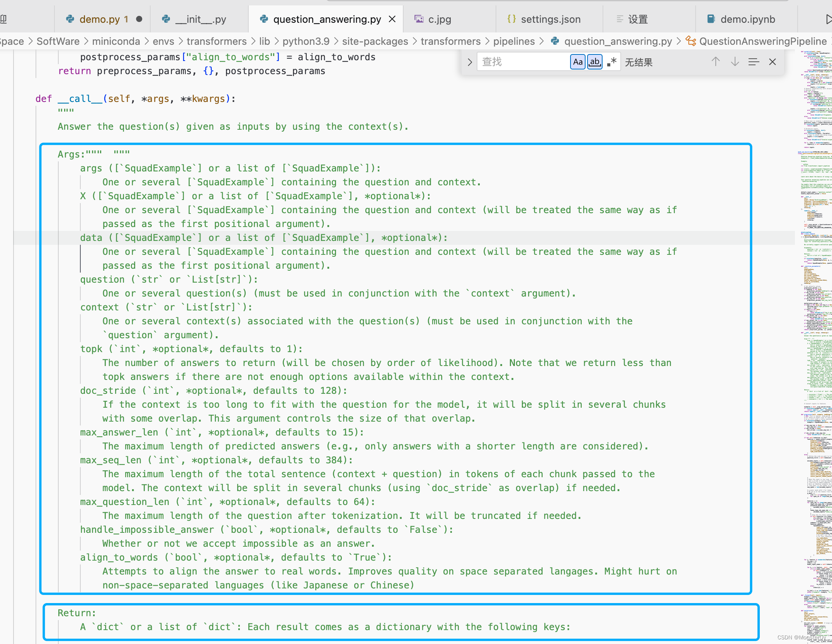832x644 pixels.
Task: Click the Python icon on __init__.py tab
Action: (166, 19)
